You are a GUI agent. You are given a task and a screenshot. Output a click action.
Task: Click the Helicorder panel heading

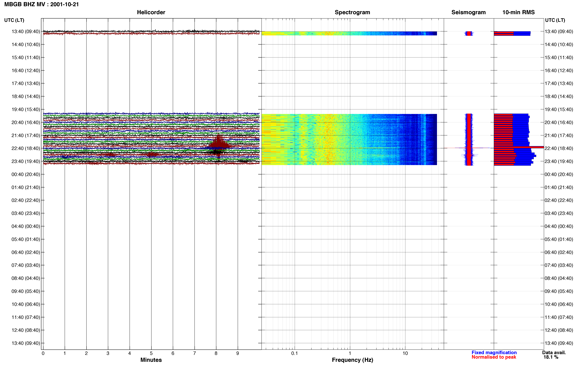[151, 12]
